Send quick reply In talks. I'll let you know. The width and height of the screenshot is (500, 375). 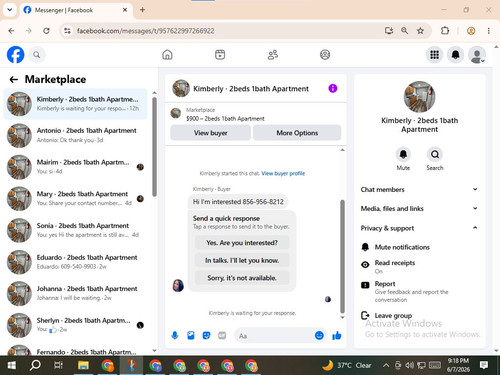pyautogui.click(x=242, y=260)
